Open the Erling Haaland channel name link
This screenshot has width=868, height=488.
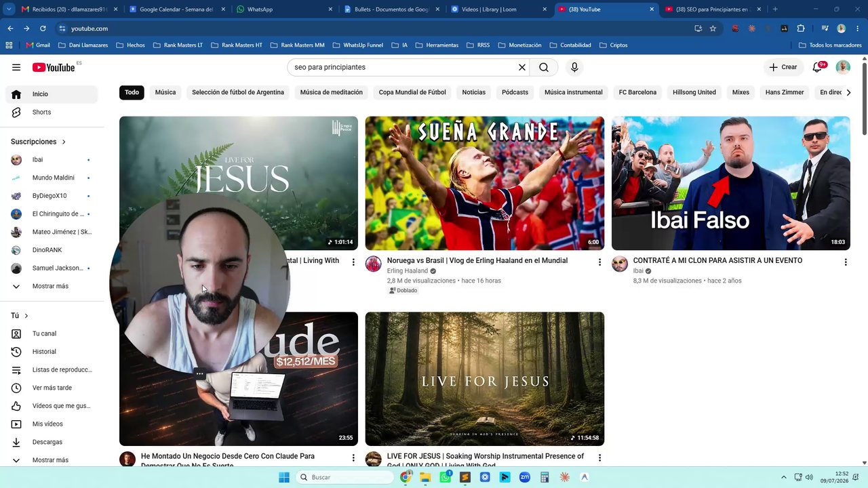click(408, 271)
